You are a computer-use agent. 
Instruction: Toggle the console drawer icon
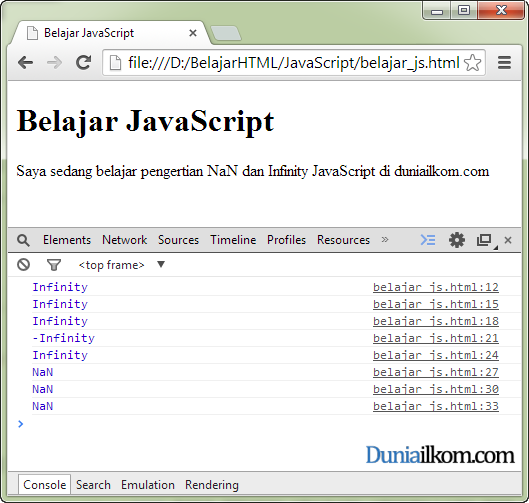(428, 240)
